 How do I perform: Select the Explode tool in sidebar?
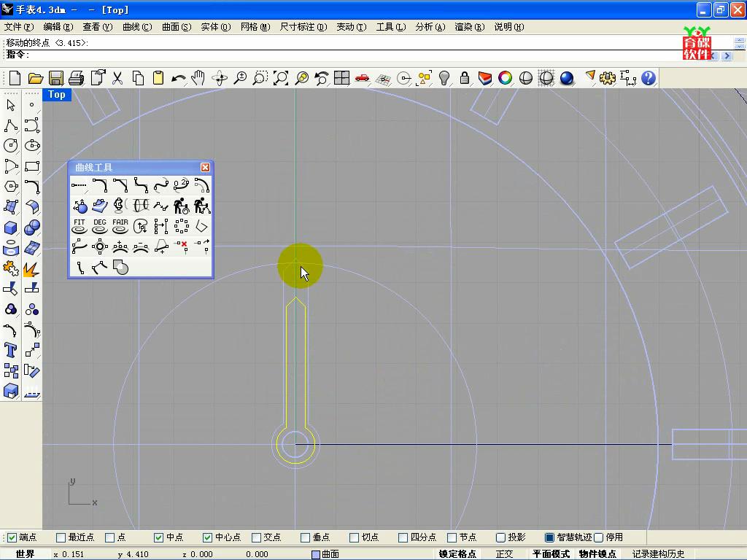pyautogui.click(x=31, y=269)
